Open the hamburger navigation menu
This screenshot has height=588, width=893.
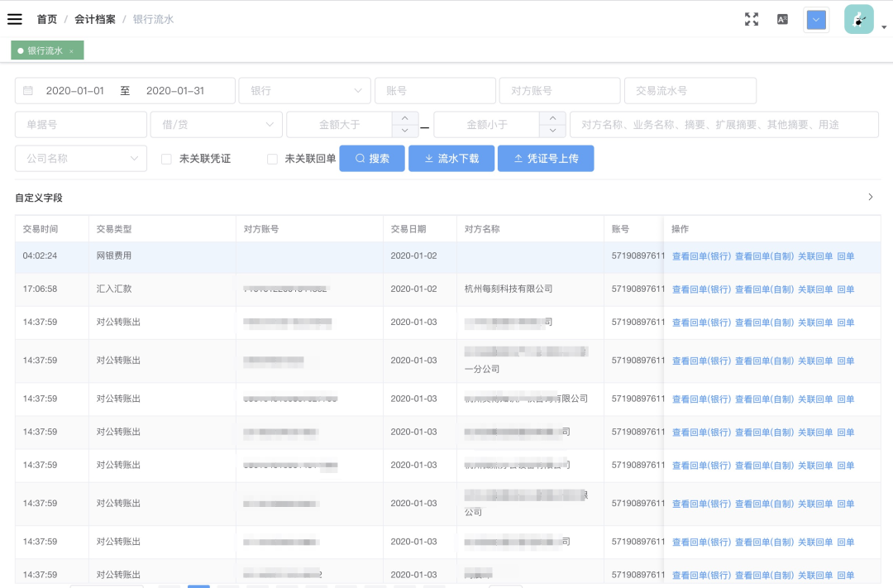coord(15,19)
